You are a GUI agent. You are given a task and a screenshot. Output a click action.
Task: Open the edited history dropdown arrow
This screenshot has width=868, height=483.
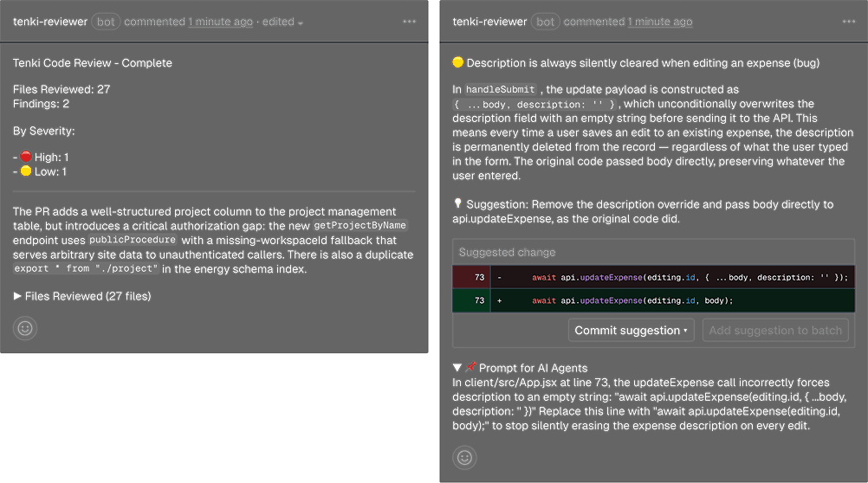(301, 23)
